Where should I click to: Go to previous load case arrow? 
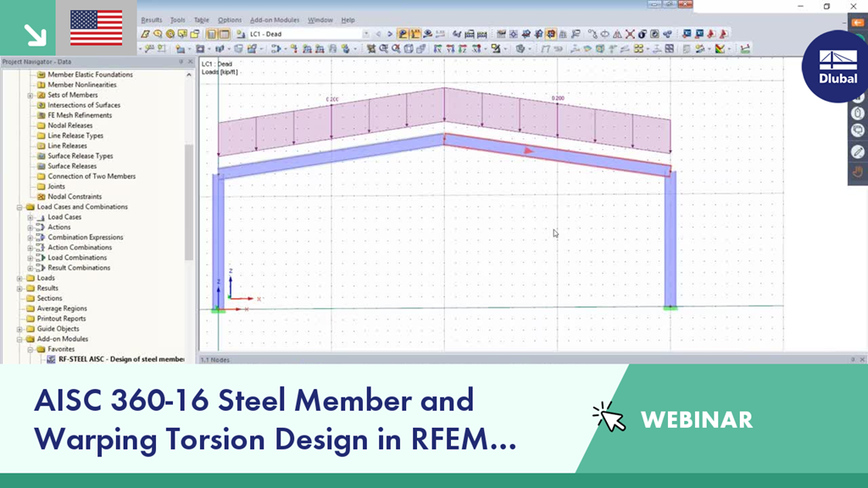(379, 34)
